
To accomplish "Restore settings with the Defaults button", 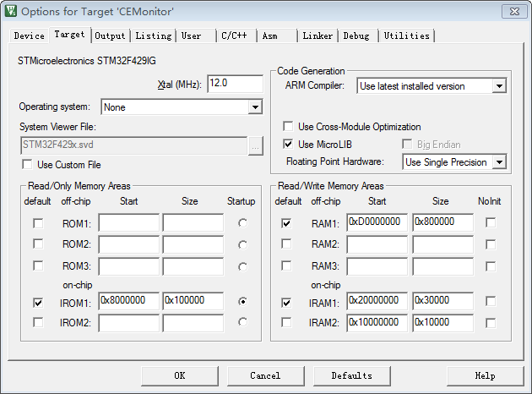I will click(352, 375).
